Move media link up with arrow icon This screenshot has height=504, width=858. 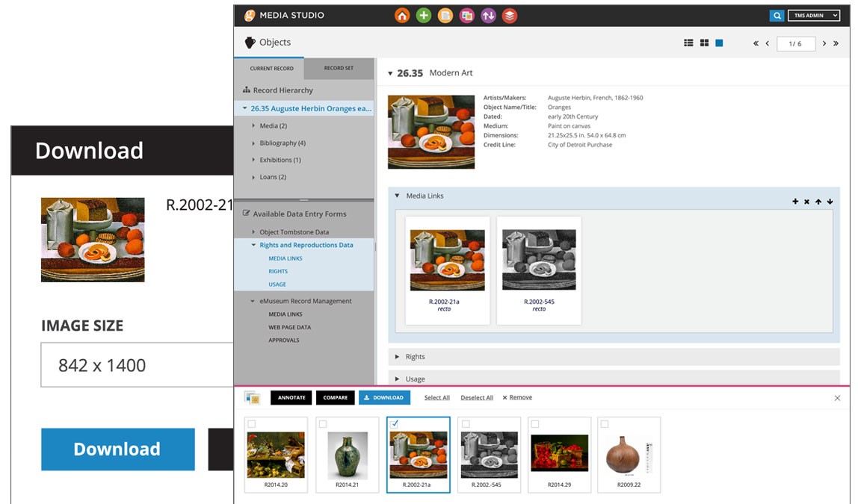818,202
